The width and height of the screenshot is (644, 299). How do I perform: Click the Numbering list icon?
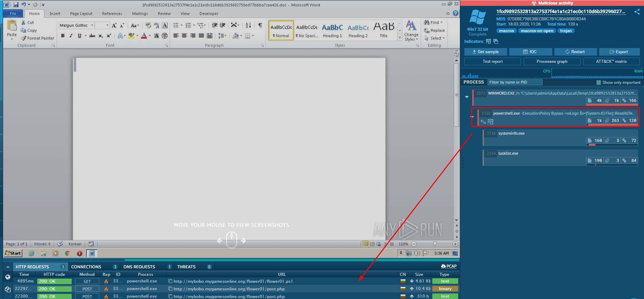pyautogui.click(x=188, y=26)
